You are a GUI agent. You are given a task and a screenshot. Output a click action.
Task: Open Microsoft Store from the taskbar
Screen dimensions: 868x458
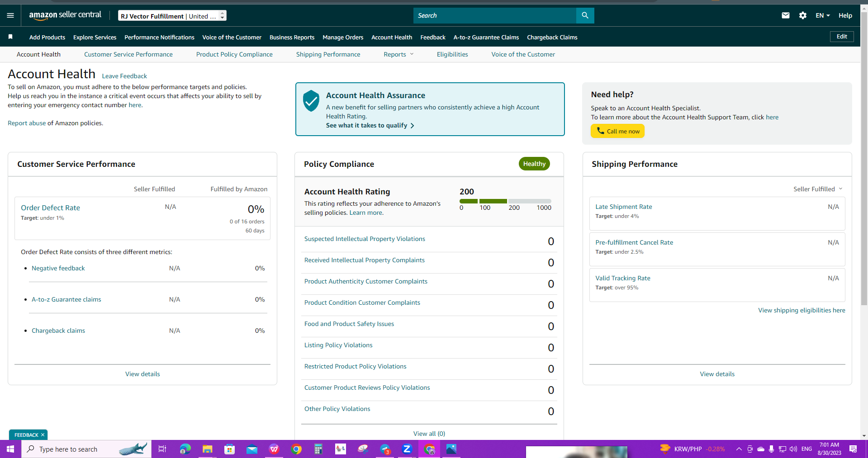tap(230, 449)
